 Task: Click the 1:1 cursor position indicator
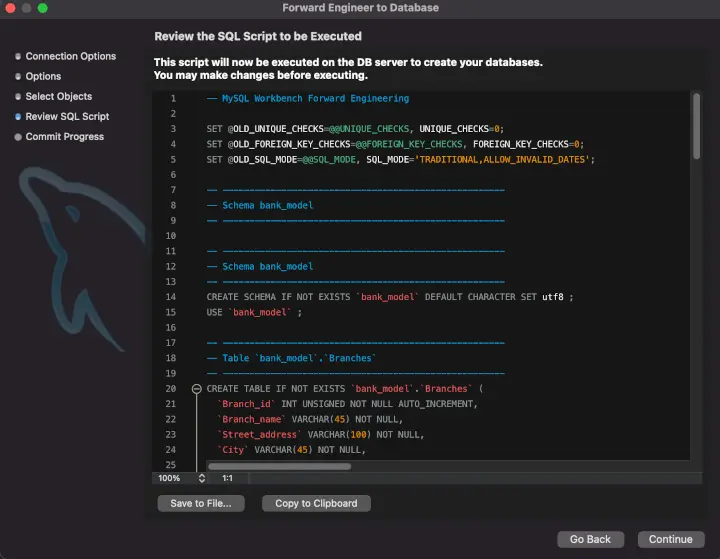(227, 479)
